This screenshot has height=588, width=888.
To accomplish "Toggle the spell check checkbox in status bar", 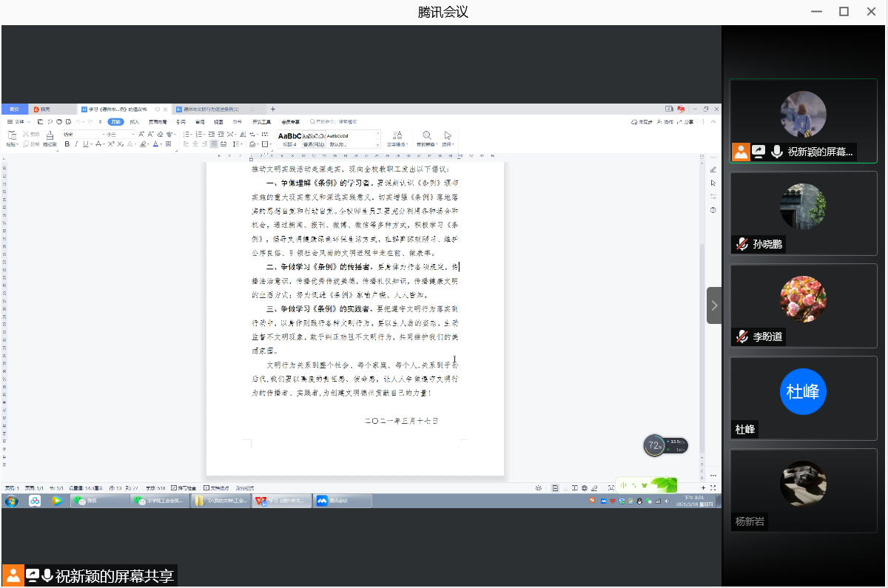I will (x=175, y=488).
